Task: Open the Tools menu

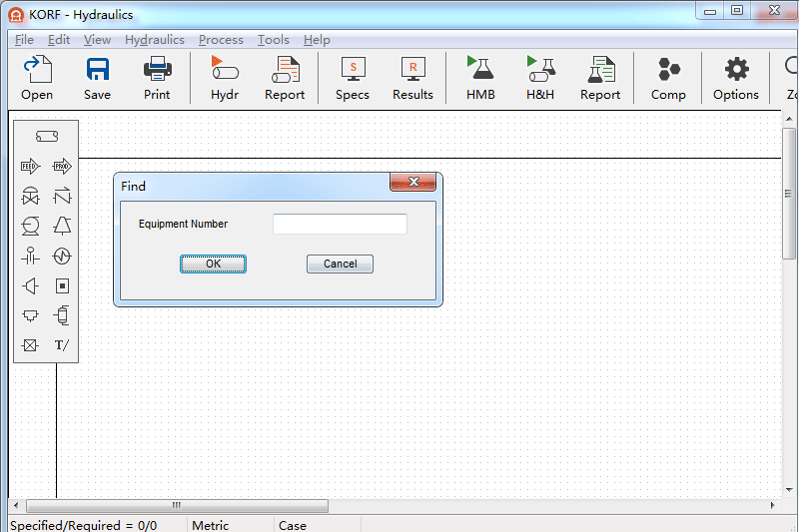Action: pyautogui.click(x=274, y=40)
